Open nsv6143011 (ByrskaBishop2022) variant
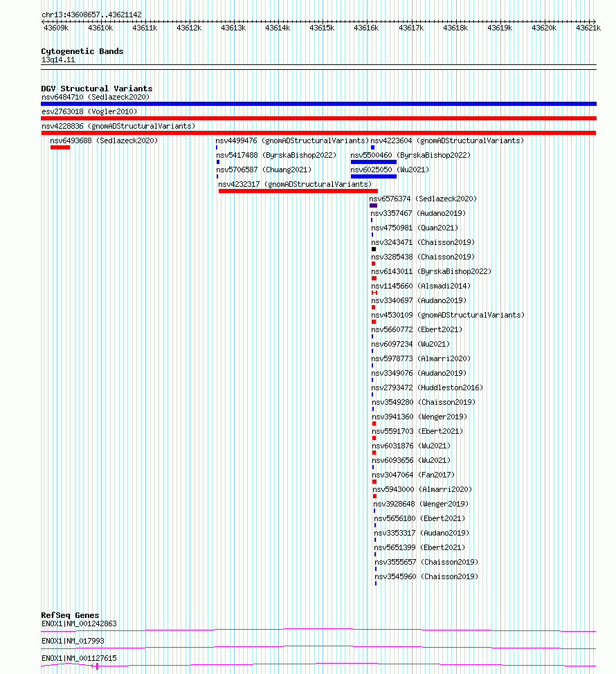The width and height of the screenshot is (616, 674). coord(431,272)
